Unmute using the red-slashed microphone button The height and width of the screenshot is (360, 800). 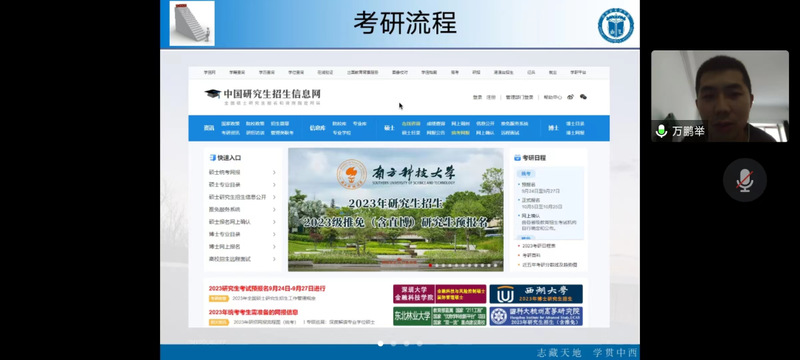pyautogui.click(x=744, y=181)
